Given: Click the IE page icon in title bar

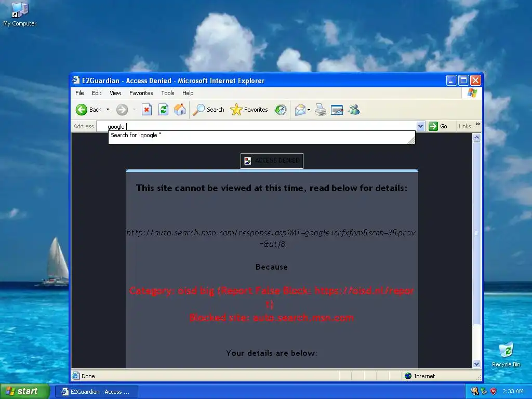Looking at the screenshot, I should point(76,81).
